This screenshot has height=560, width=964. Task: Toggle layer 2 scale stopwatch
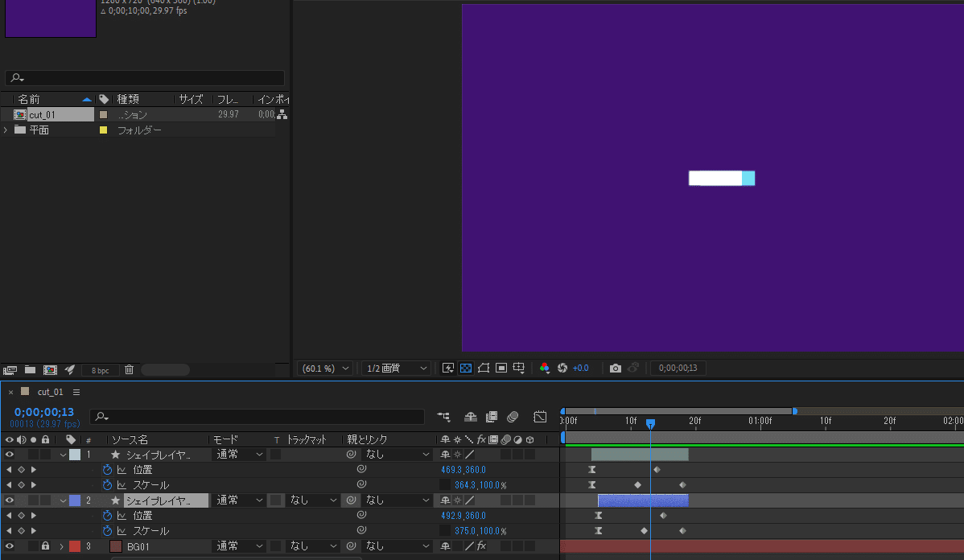click(108, 531)
